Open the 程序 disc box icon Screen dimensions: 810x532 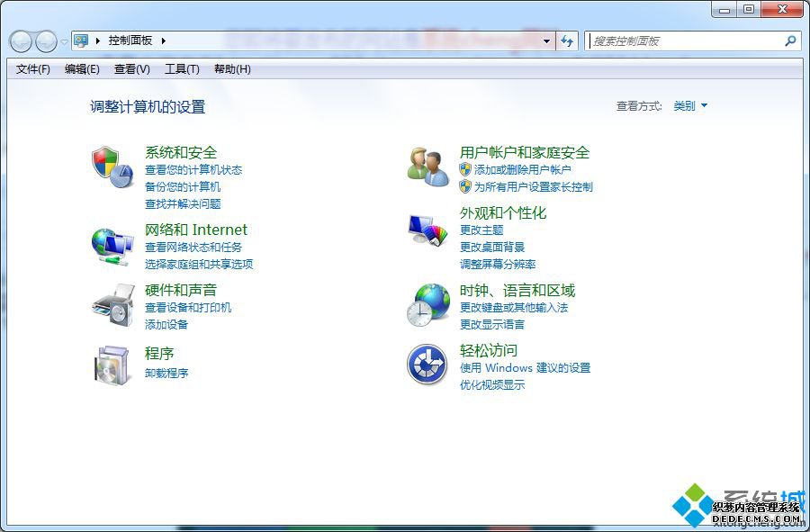point(111,365)
